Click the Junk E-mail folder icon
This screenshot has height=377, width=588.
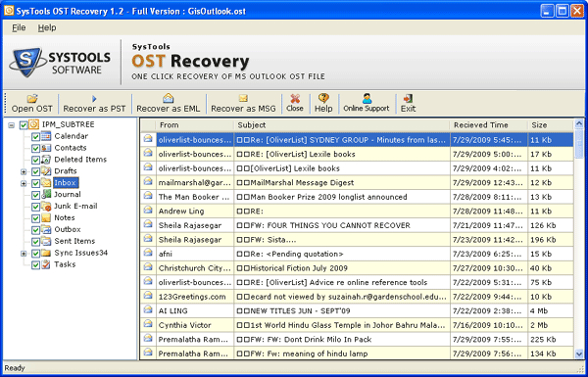[46, 206]
